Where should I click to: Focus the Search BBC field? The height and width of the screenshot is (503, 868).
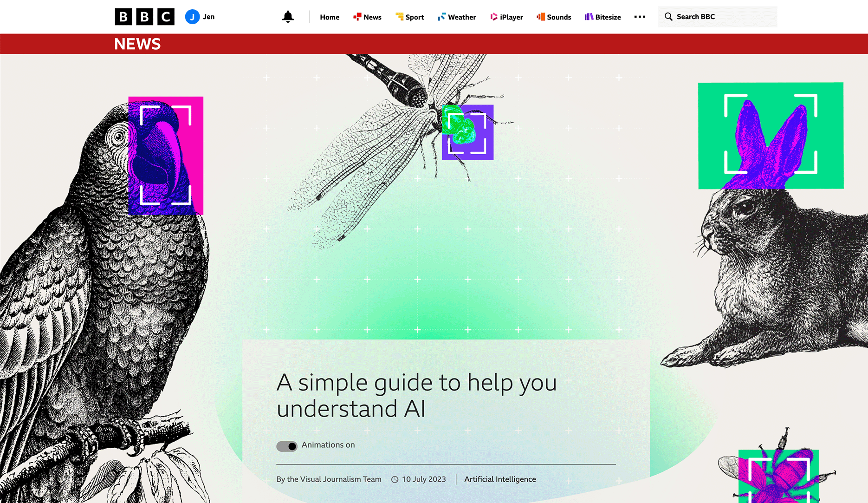pos(718,17)
